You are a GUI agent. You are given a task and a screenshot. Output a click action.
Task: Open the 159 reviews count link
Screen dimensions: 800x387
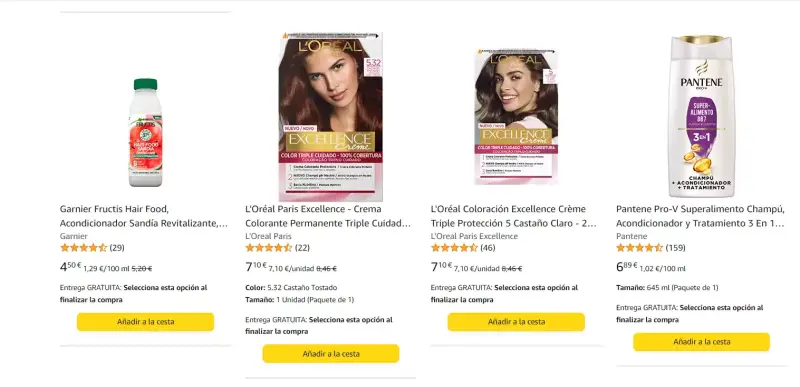tap(676, 248)
